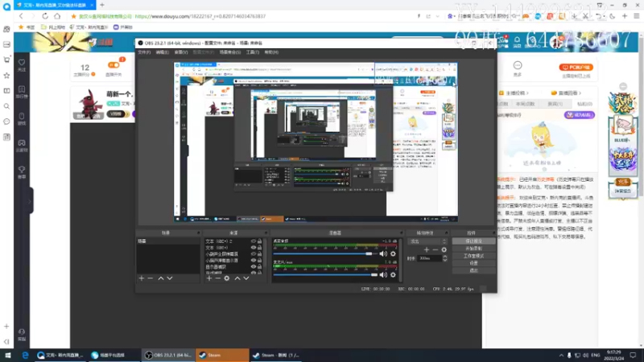This screenshot has width=644, height=362.
Task: Reload the page with the refresh icon
Action: [45, 16]
